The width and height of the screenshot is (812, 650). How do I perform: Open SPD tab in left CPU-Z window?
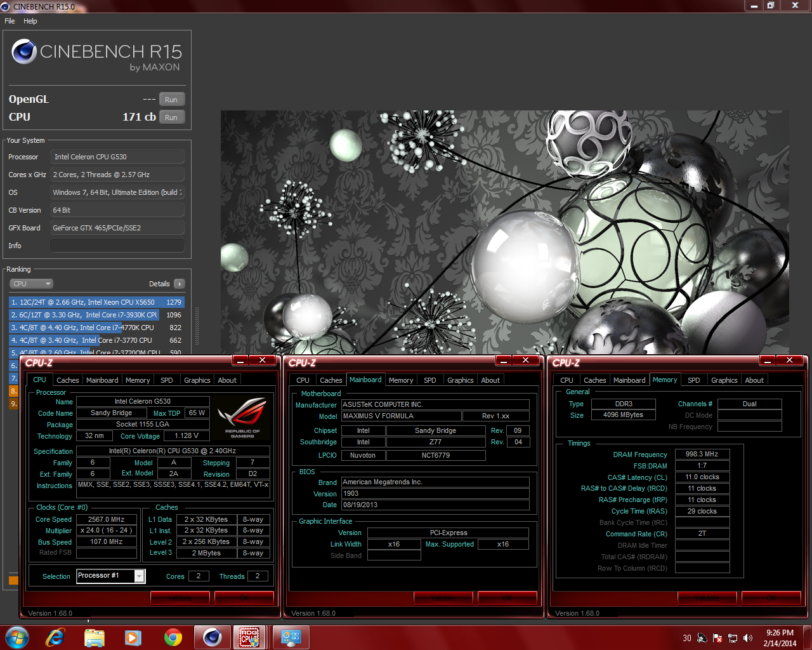click(x=167, y=380)
